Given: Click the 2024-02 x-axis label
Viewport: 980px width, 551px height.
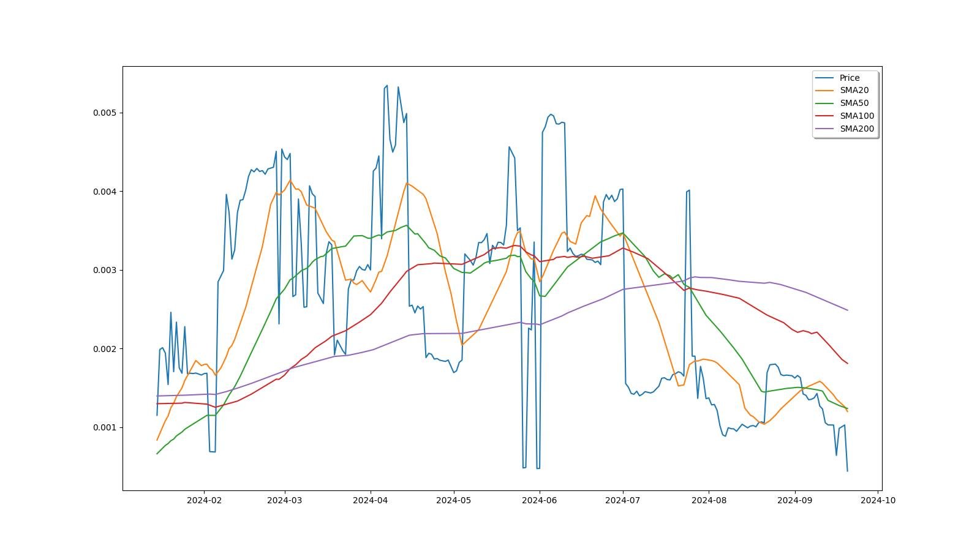Looking at the screenshot, I should (x=204, y=500).
